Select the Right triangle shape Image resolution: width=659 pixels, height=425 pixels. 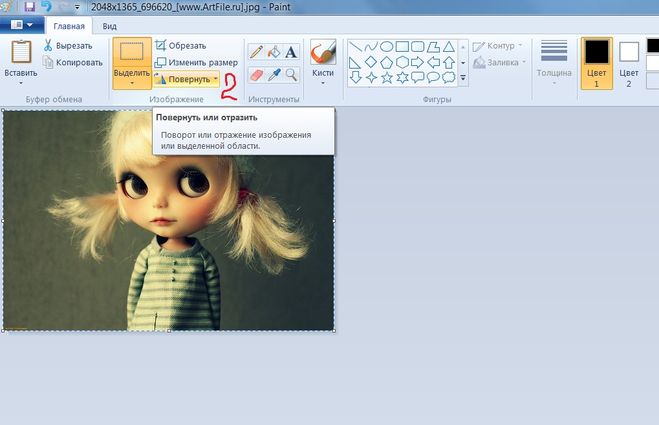click(355, 63)
